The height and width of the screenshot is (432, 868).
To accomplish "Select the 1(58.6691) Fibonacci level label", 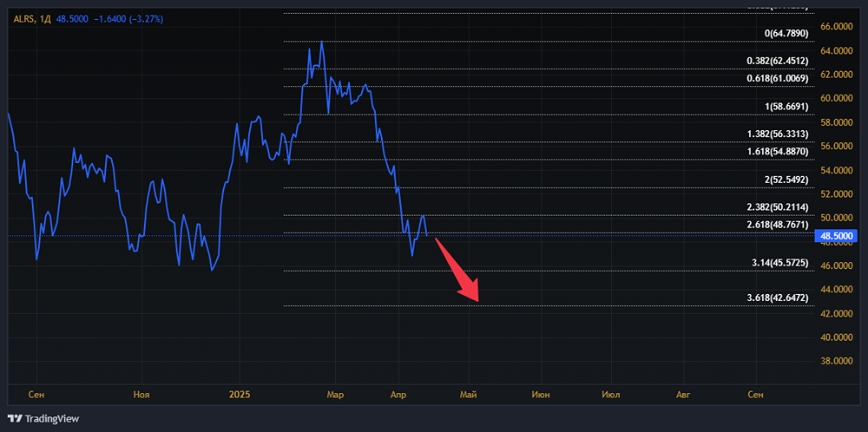I will tap(786, 107).
